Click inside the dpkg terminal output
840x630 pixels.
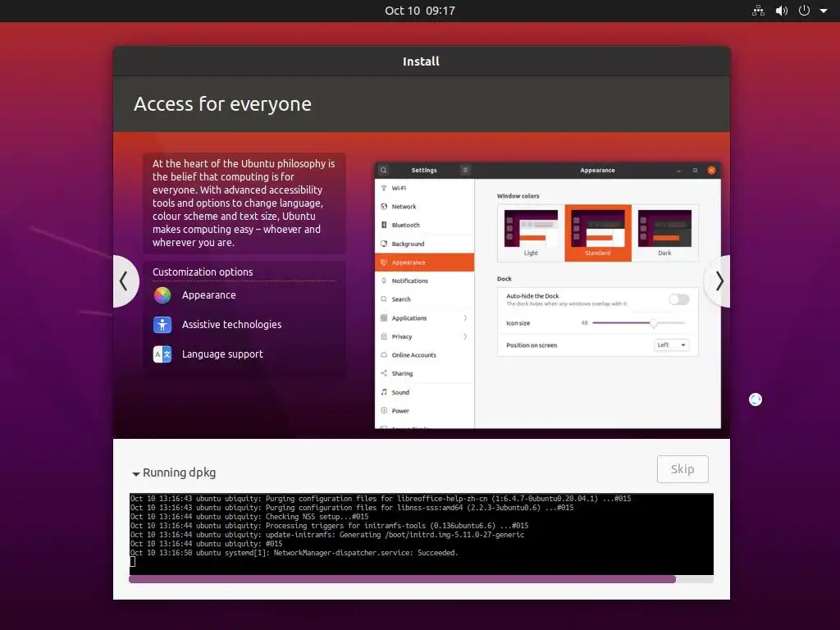coord(421,534)
